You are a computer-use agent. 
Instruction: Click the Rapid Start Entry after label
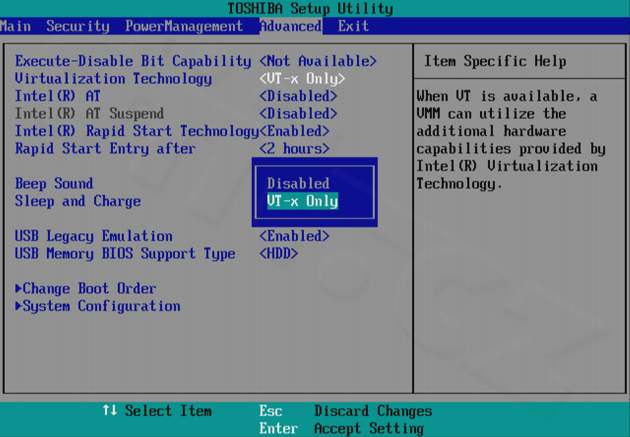(105, 149)
